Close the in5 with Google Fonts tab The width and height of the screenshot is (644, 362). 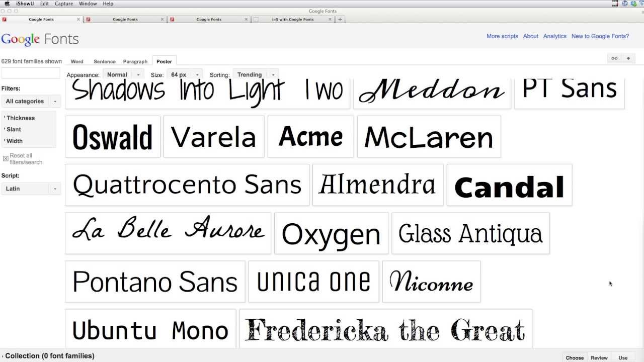tap(331, 20)
